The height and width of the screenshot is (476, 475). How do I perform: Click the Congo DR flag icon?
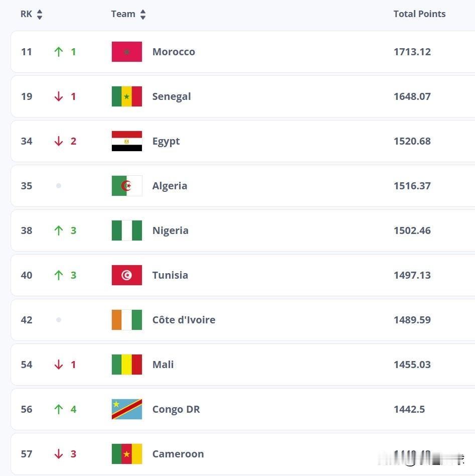click(126, 409)
